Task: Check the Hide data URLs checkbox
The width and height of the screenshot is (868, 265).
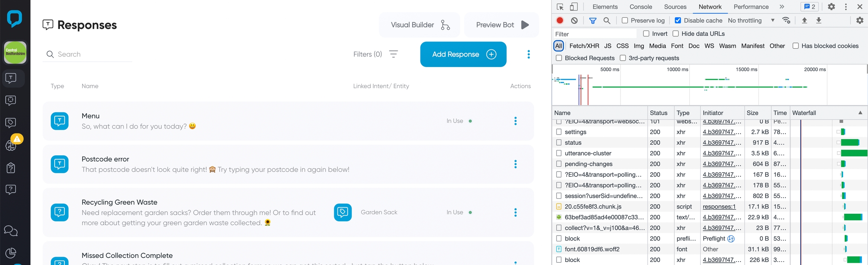Action: pos(675,34)
